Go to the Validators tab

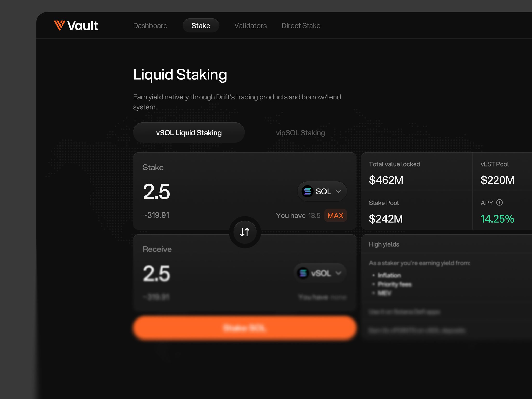coord(250,25)
